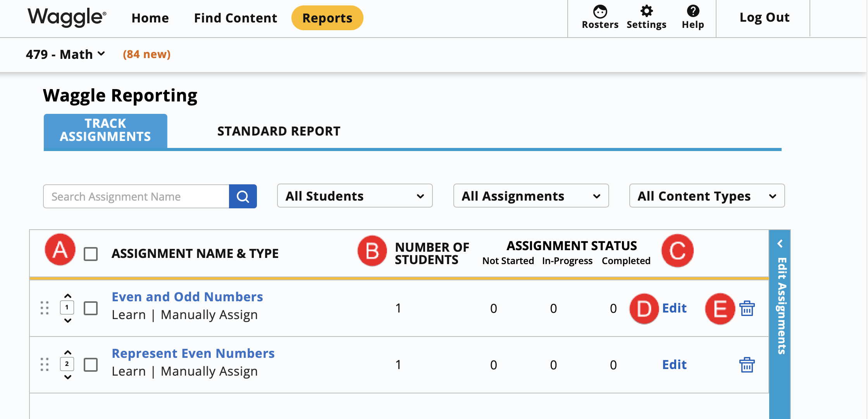
Task: Check the select-all assignments checkbox
Action: 91,254
